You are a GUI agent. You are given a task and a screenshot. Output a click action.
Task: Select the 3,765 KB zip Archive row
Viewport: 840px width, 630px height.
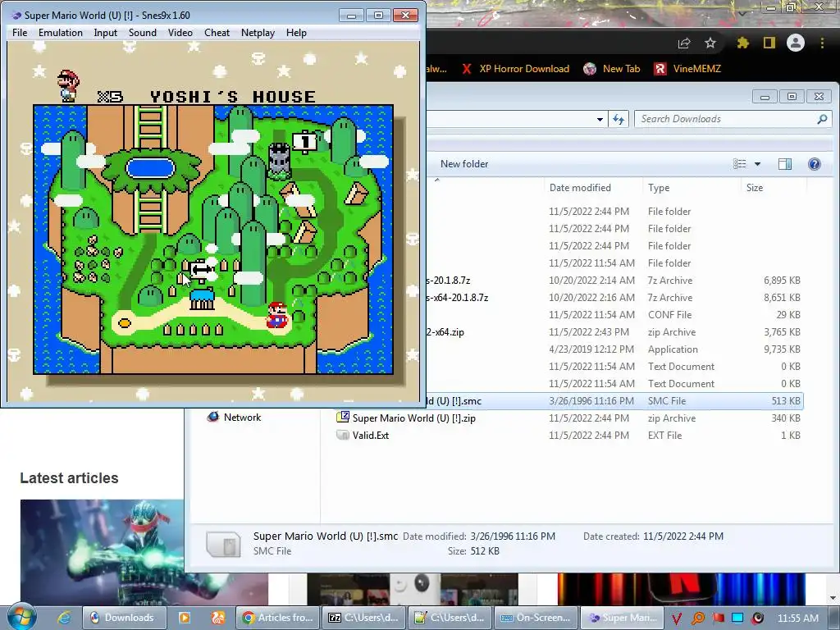614,331
